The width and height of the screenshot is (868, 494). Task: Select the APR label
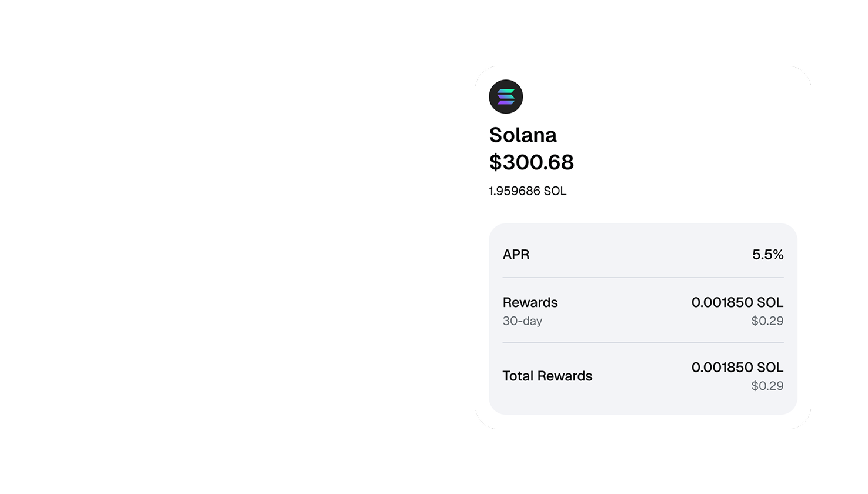[516, 255]
